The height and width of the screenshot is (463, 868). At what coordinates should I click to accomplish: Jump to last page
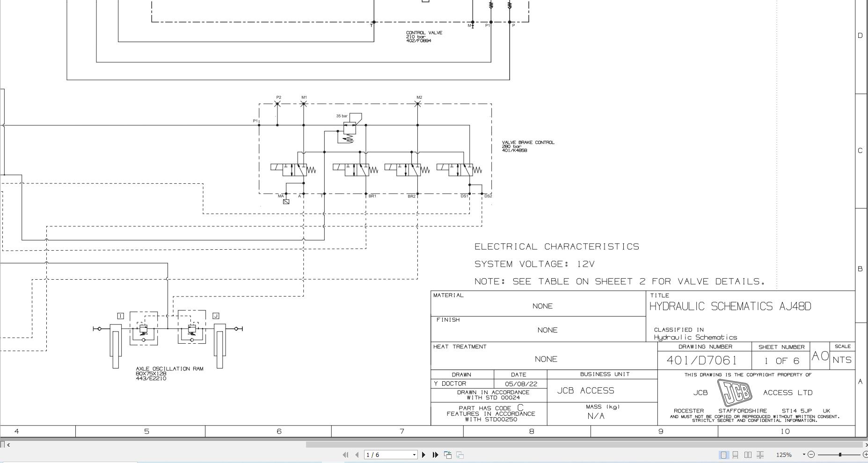coord(435,455)
